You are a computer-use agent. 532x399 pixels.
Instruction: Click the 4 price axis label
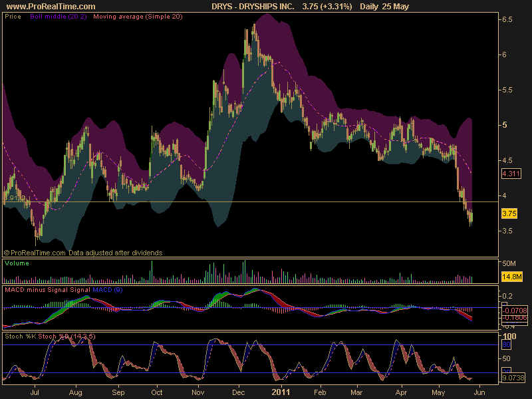tap(505, 196)
